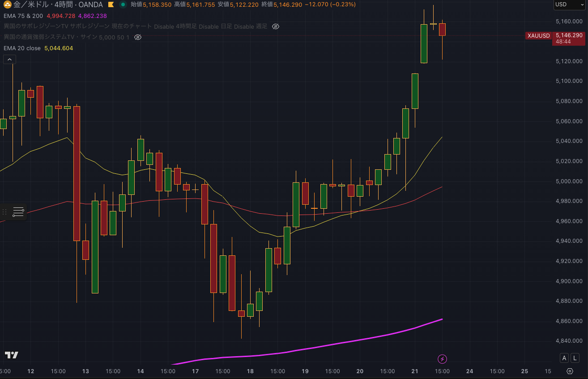Collapse the indicator legend with chevron
Viewport: 588px width, 379px height.
(9, 59)
